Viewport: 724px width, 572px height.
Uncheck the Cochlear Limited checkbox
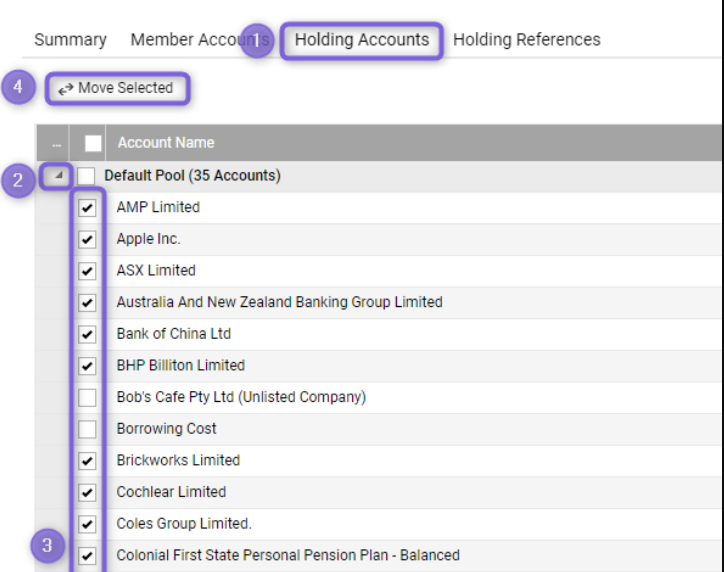[87, 493]
